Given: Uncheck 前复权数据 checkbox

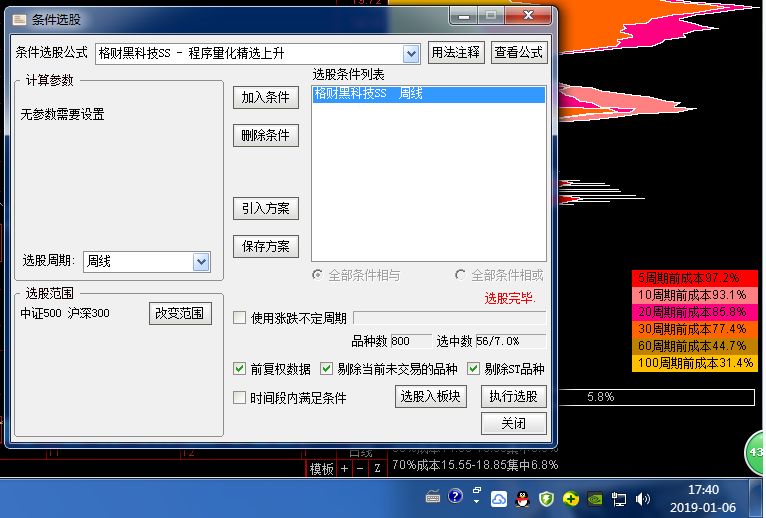Looking at the screenshot, I should (239, 368).
